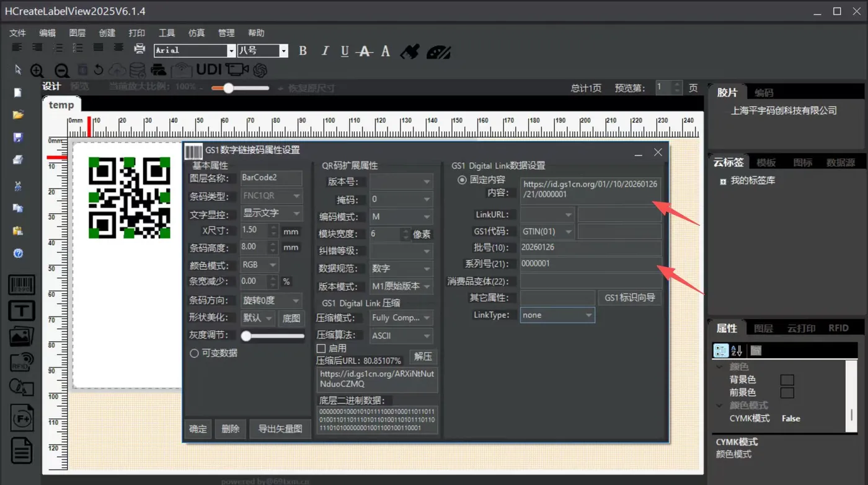
Task: Open the GS1标识向导 wizard
Action: click(630, 298)
